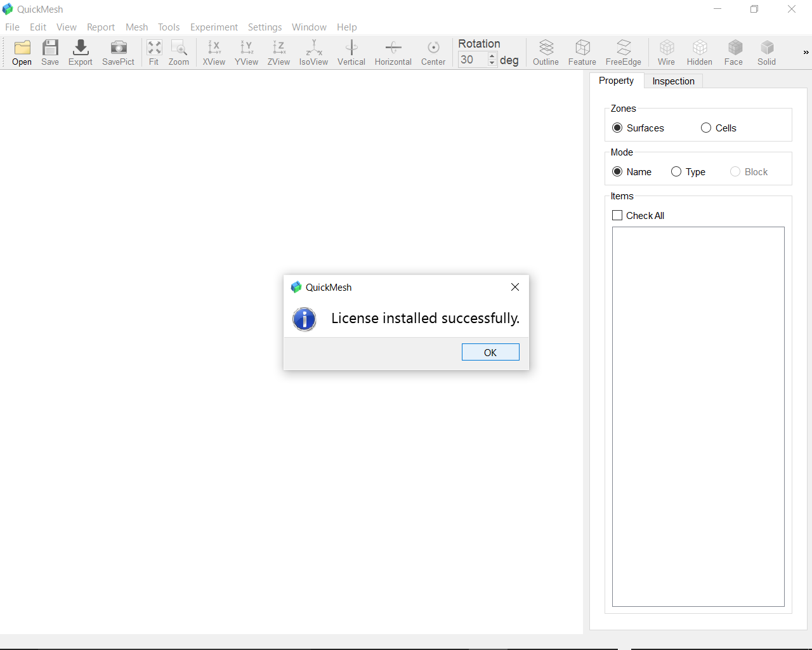Screen dimensions: 812x650
Task: Select the Zoom tool
Action: click(179, 52)
